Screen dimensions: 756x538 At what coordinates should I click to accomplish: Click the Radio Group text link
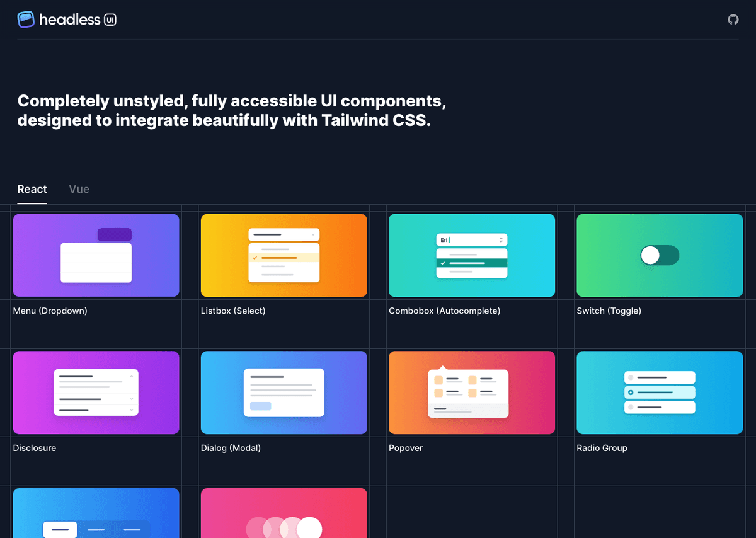point(602,448)
